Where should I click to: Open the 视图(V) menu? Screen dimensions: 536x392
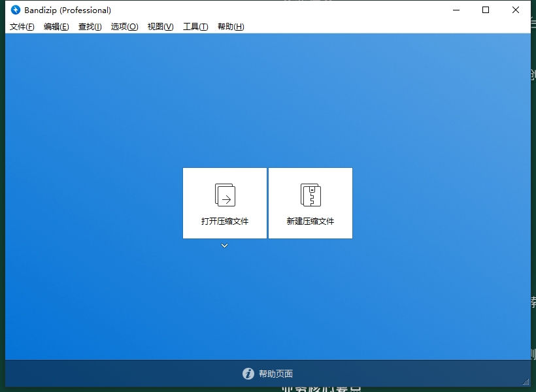pos(160,27)
